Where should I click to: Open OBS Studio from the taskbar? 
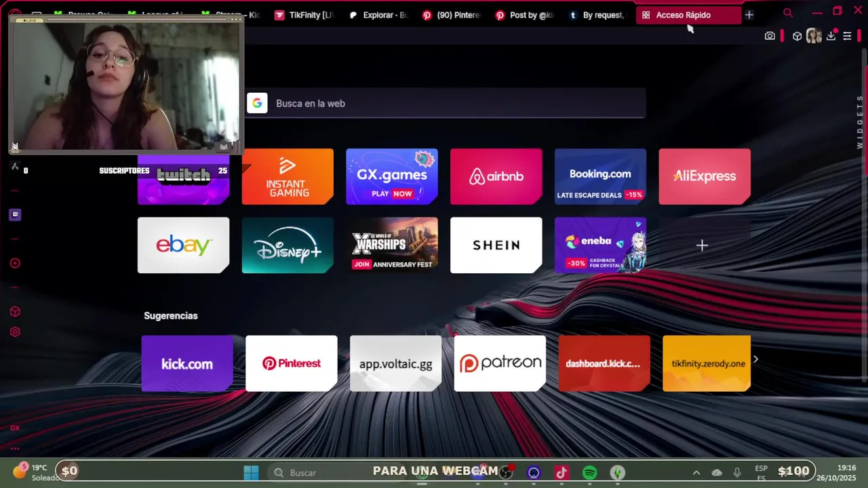(x=505, y=472)
